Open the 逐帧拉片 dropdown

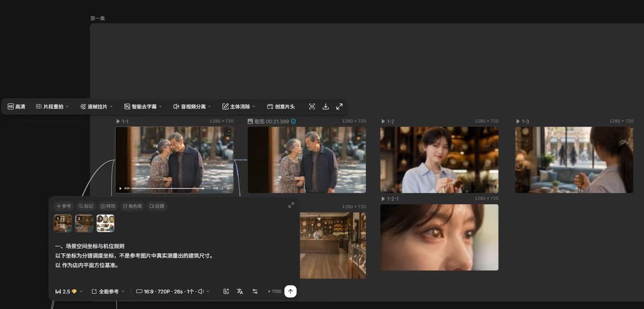point(96,107)
